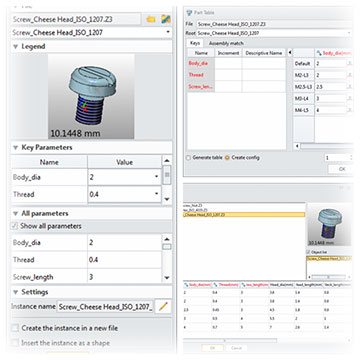Click the Increment column header in Part Table
The image size is (360, 360).
coord(228,53)
